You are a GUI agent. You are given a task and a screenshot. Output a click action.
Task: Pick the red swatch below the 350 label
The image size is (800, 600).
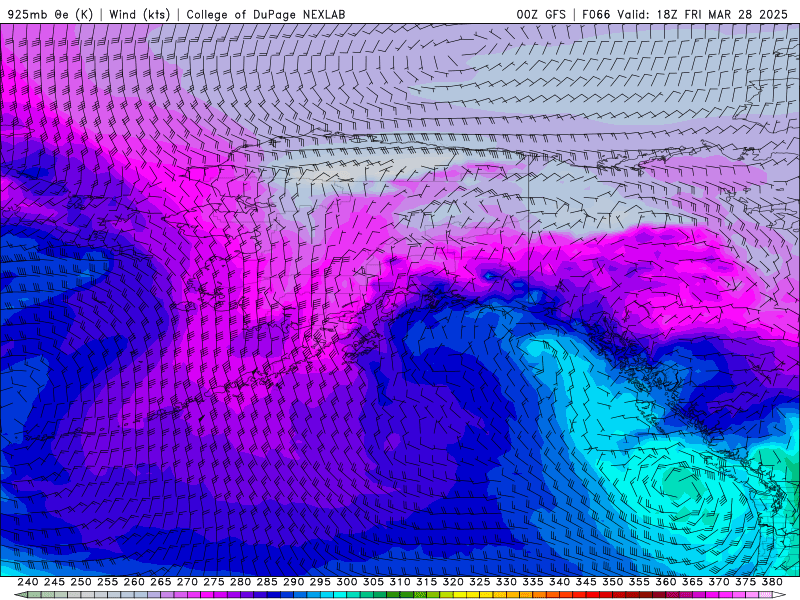606,595
